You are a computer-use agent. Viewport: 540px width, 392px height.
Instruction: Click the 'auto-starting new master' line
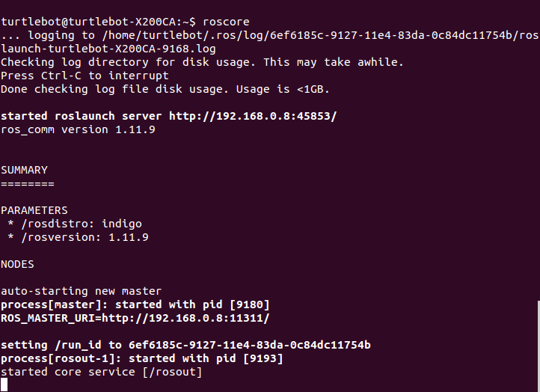(81, 291)
